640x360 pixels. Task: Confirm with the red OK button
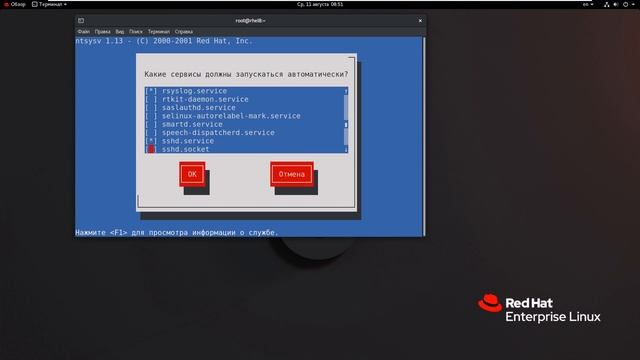click(192, 174)
